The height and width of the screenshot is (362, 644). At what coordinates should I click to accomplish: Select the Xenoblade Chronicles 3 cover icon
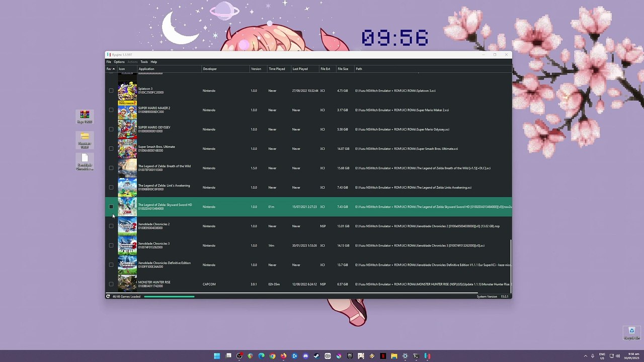point(127,245)
